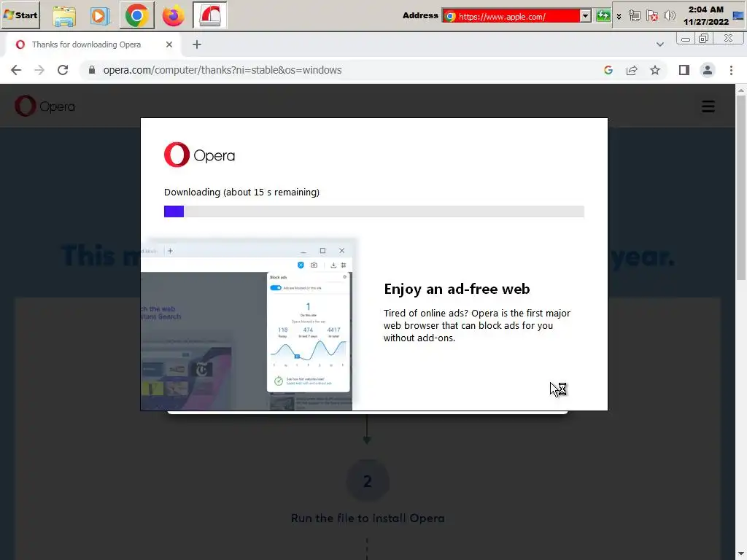Viewport: 747px width, 560px height.
Task: Click 'Run the file to install Opera' text
Action: click(368, 518)
